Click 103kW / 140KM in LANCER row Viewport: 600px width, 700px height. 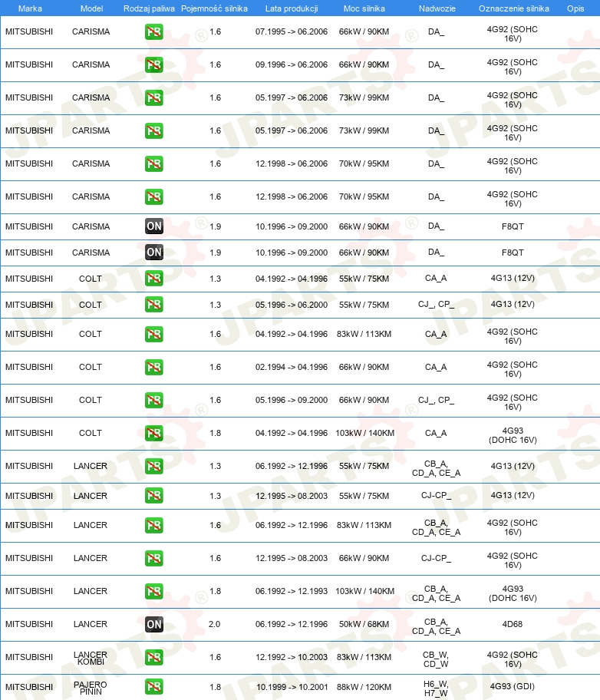click(x=364, y=591)
